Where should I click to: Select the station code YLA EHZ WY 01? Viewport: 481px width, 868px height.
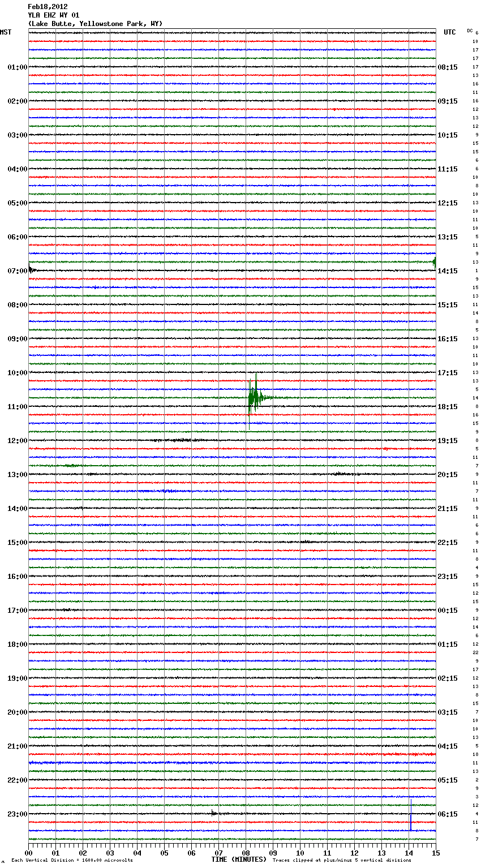[54, 15]
